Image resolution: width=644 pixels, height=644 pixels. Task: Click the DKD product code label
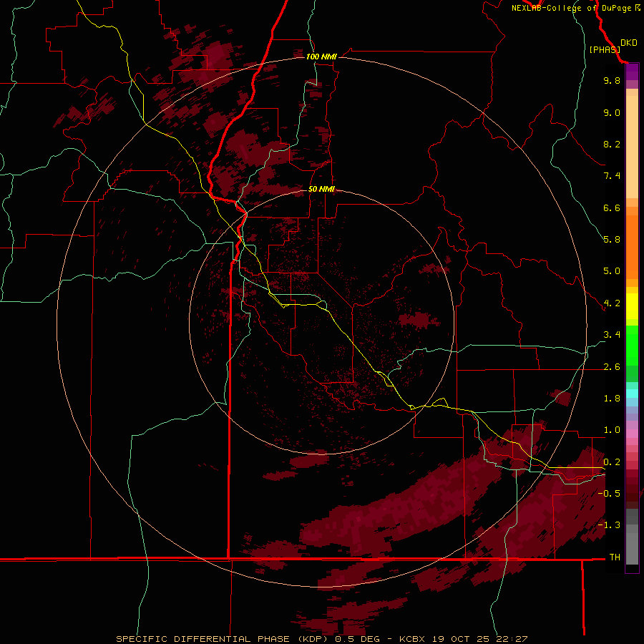[x=629, y=43]
